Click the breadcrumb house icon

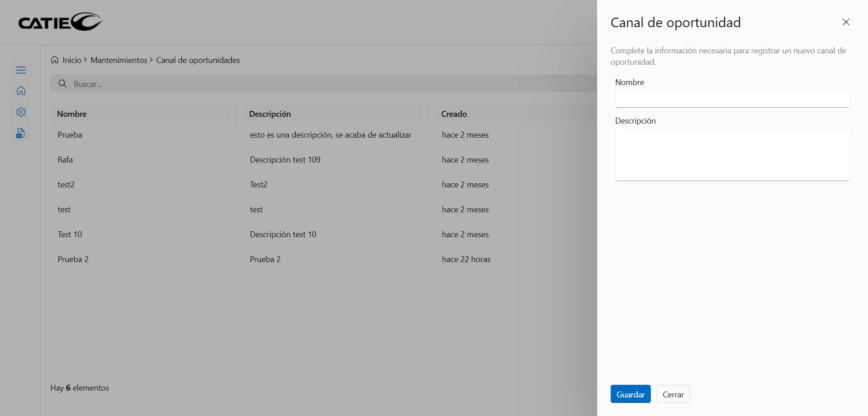pyautogui.click(x=55, y=60)
